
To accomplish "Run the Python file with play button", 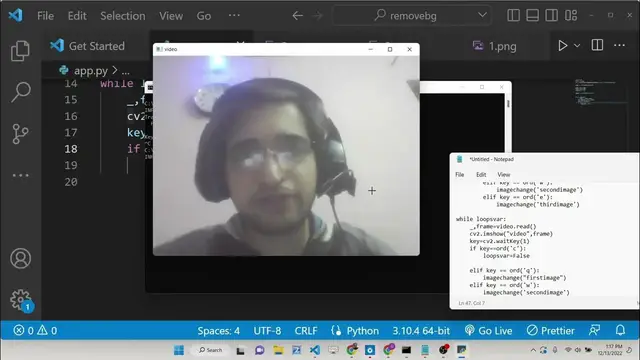I will point(562,45).
